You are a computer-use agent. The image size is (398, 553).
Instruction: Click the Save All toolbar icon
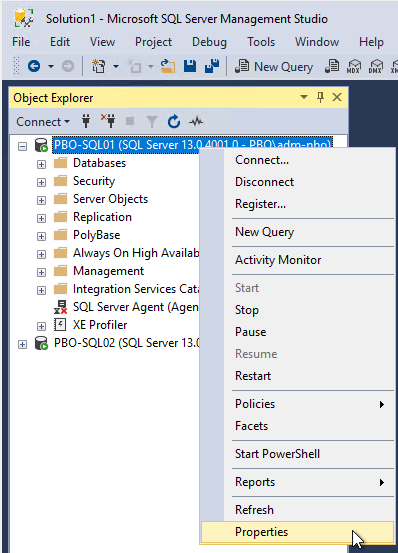pyautogui.click(x=212, y=66)
